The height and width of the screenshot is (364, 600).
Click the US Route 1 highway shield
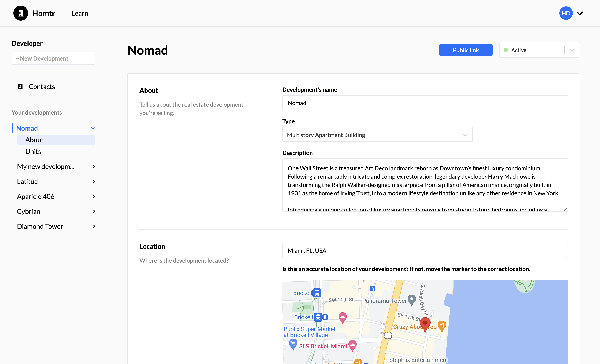click(x=388, y=336)
